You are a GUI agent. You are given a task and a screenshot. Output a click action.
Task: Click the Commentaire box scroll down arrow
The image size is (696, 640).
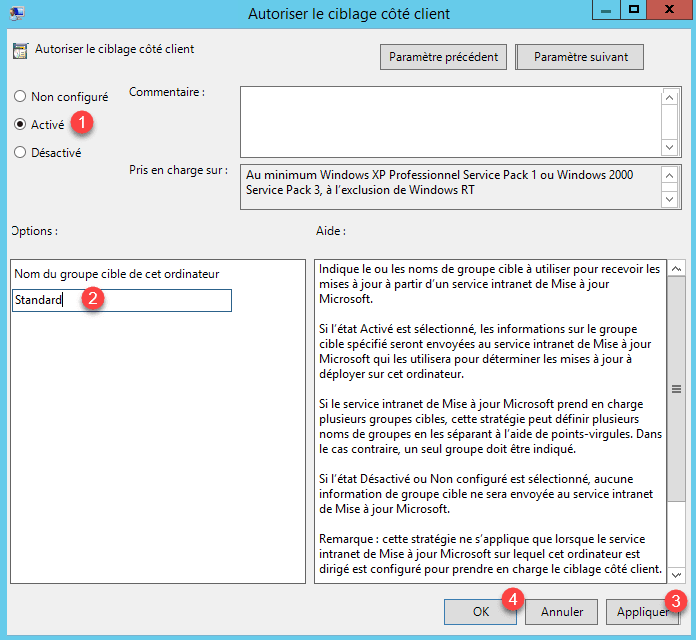pyautogui.click(x=669, y=147)
